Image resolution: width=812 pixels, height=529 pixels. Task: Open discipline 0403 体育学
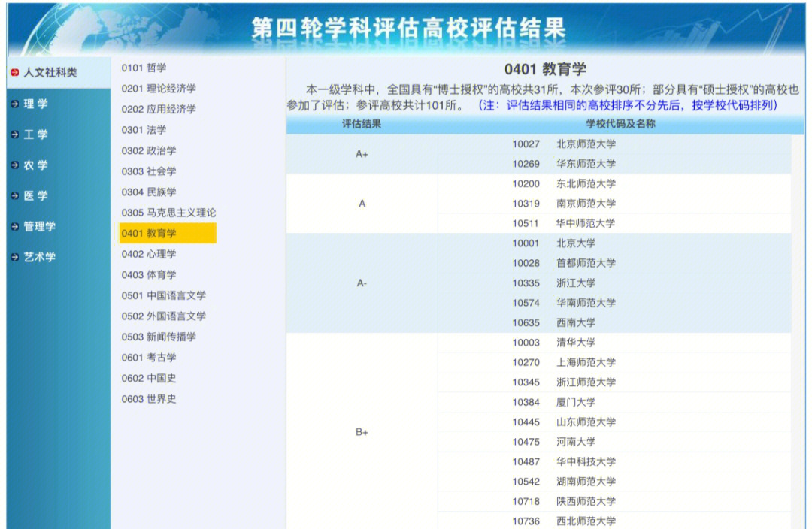point(149,275)
